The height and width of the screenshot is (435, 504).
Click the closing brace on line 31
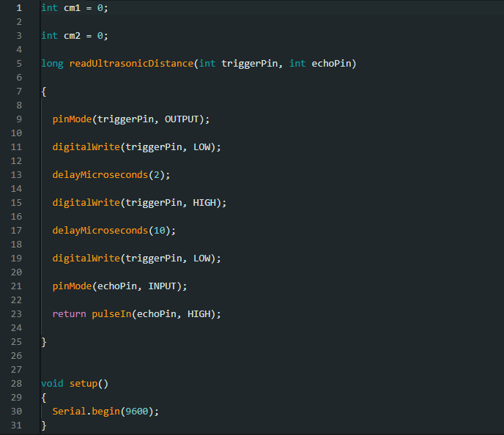[x=44, y=425]
